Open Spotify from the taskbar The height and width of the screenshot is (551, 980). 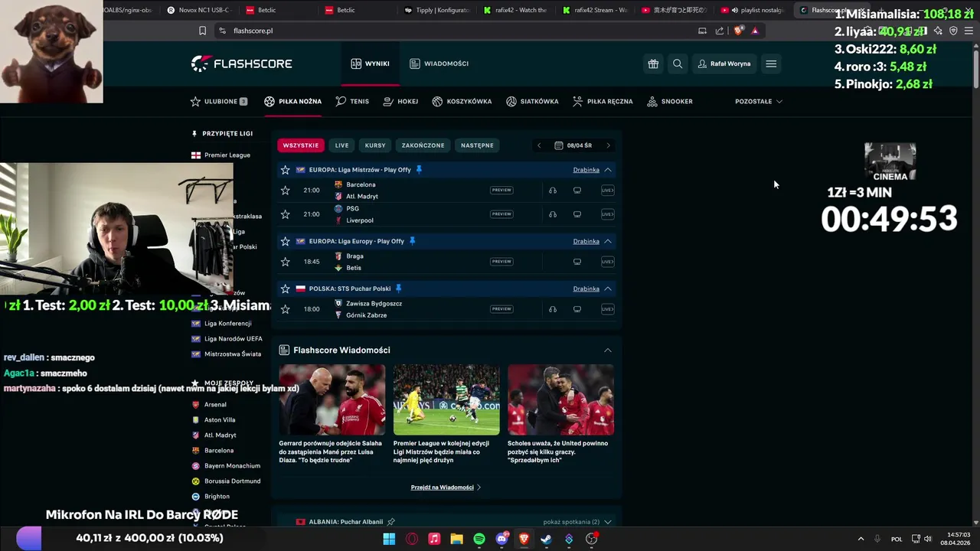click(x=479, y=539)
